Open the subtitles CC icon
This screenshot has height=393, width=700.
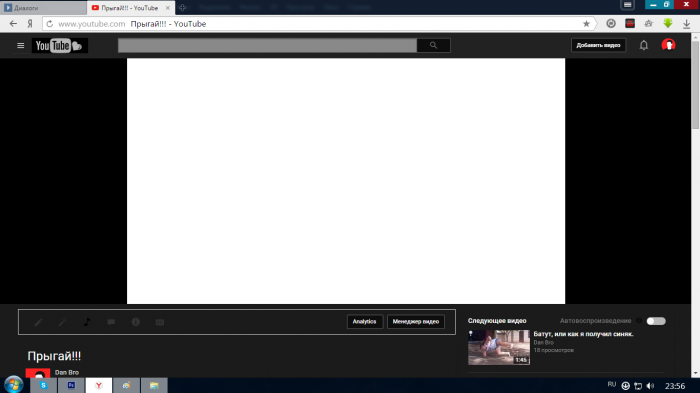(160, 322)
